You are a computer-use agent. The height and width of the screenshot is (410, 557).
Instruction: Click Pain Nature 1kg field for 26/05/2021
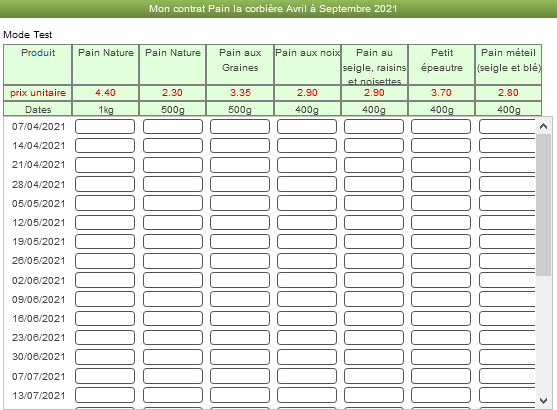click(105, 261)
